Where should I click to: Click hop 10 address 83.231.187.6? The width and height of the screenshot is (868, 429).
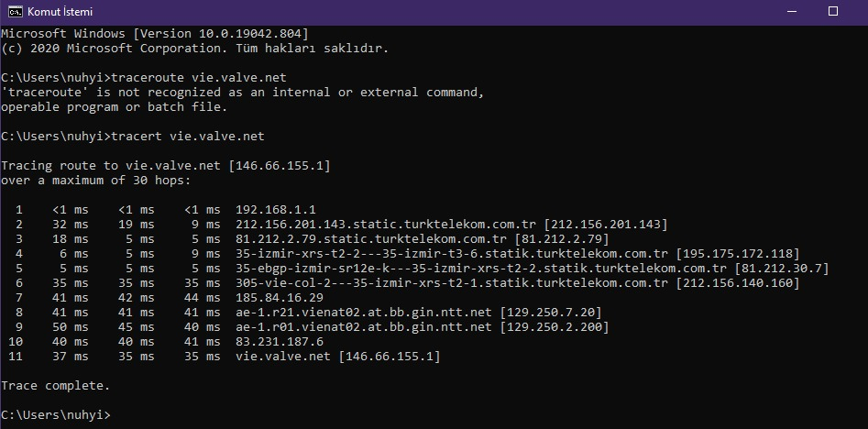279,342
